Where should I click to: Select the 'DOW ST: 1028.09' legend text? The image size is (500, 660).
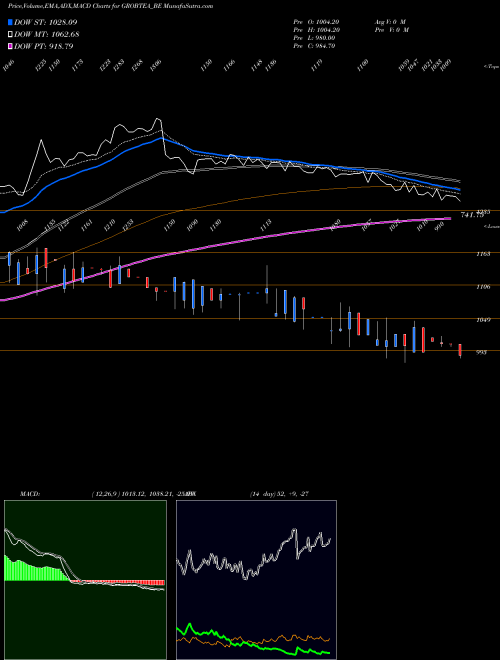(45, 22)
